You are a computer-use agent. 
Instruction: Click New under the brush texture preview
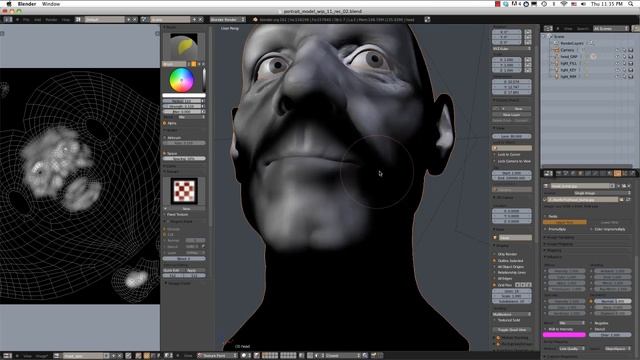click(x=186, y=209)
